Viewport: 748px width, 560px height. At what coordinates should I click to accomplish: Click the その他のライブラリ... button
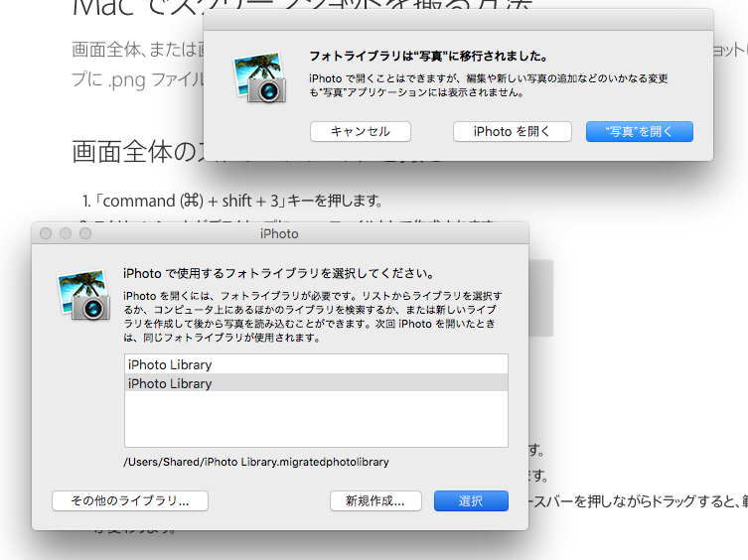point(130,500)
